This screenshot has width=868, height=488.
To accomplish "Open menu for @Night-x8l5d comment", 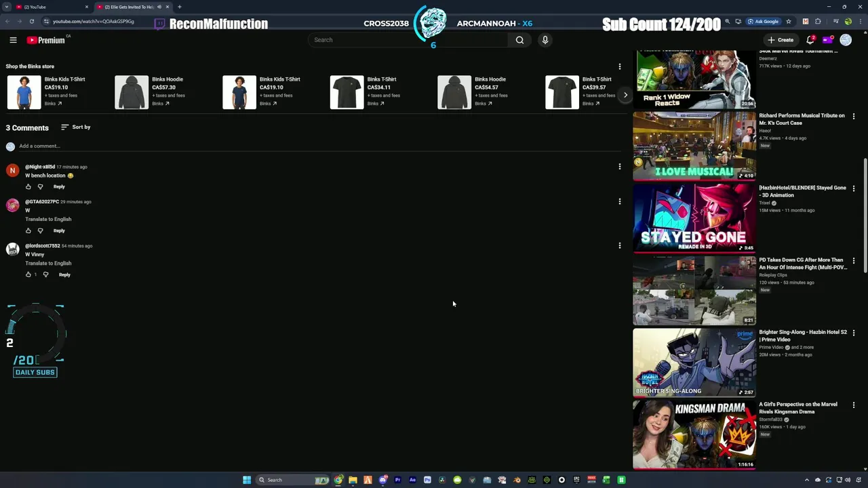I will [x=619, y=167].
